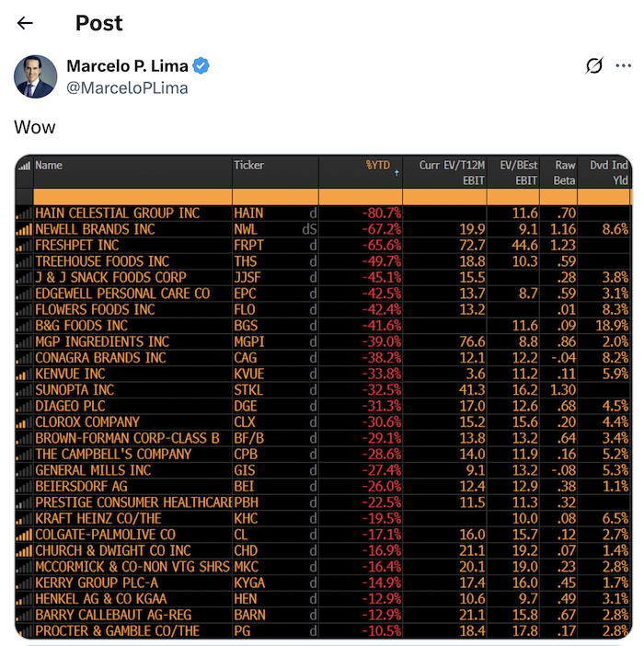This screenshot has height=646, width=644.
Task: Select the Raw Beta column header
Action: (x=564, y=173)
